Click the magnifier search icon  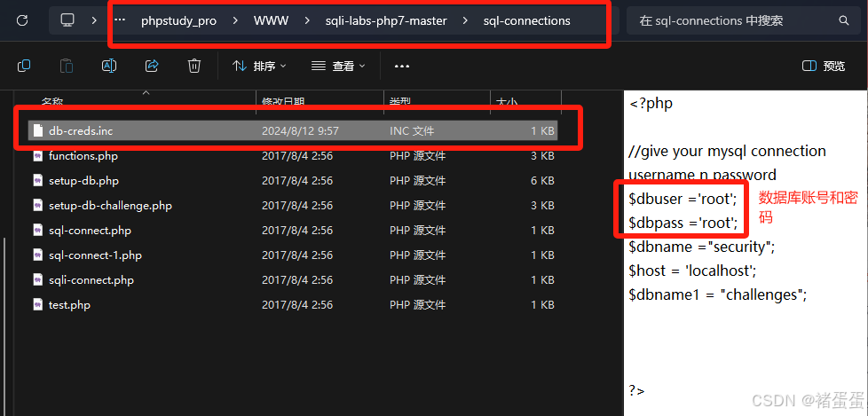pos(844,21)
